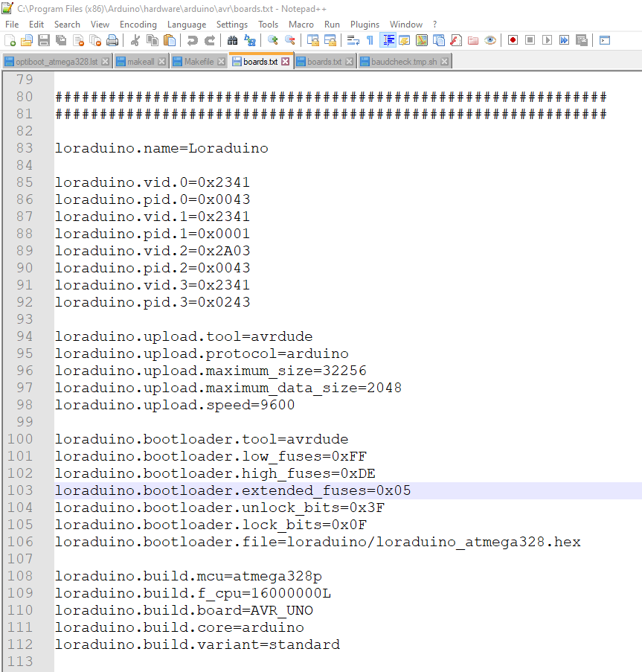Click the Save All toolbar icon
The width and height of the screenshot is (642, 672).
(61, 41)
